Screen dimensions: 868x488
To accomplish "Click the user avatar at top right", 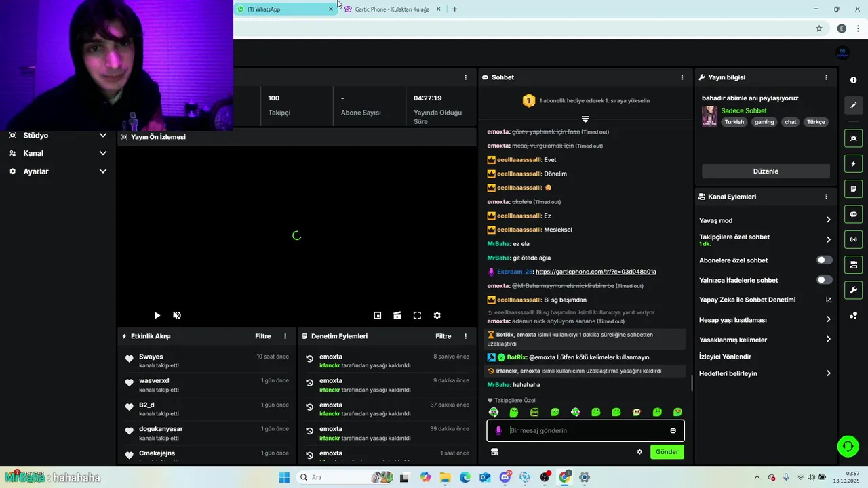I will coord(843,53).
